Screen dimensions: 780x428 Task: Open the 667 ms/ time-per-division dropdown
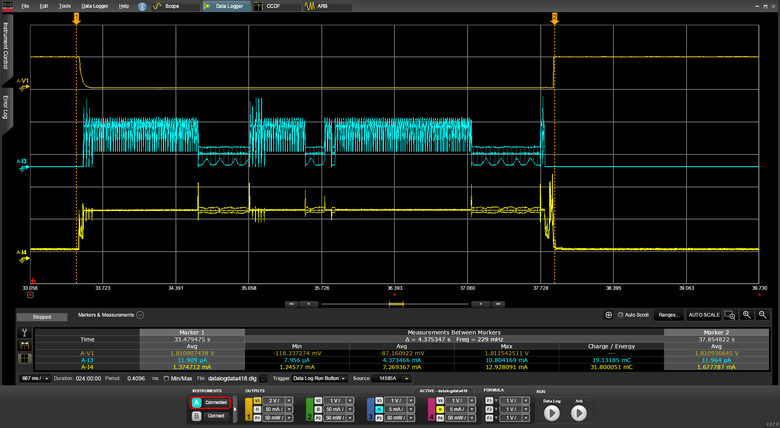point(35,378)
